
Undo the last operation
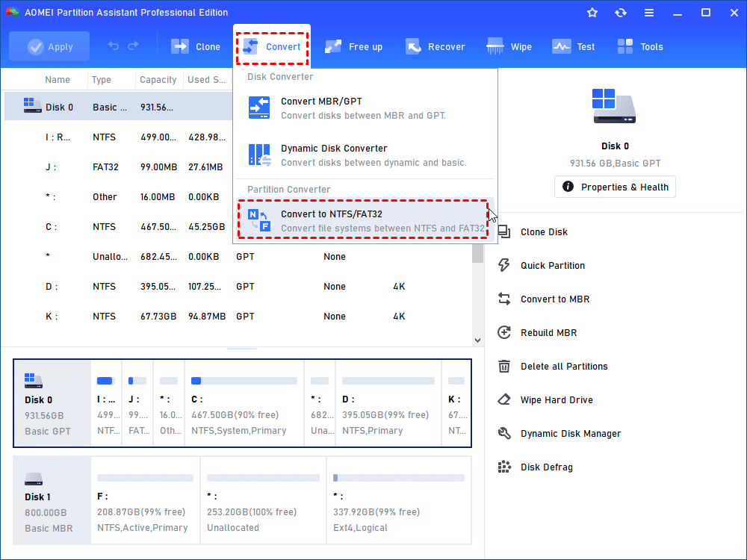[114, 46]
